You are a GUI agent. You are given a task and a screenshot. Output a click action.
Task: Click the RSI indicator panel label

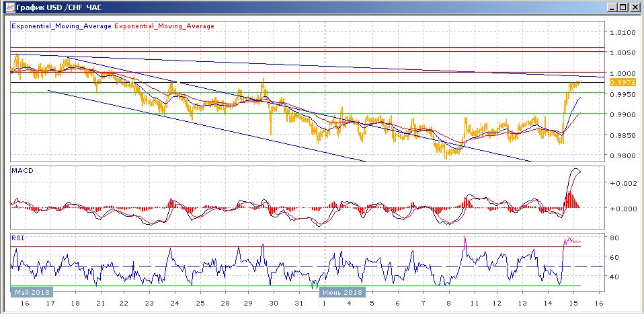tap(17, 237)
